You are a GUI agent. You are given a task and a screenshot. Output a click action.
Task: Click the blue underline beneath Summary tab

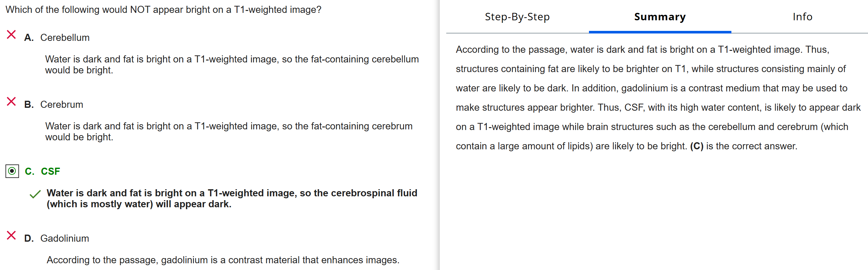pyautogui.click(x=660, y=32)
